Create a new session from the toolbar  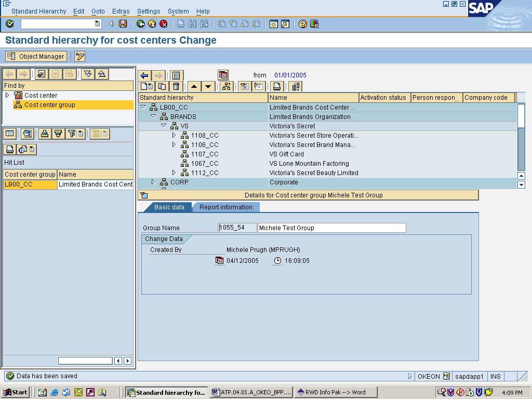click(273, 24)
